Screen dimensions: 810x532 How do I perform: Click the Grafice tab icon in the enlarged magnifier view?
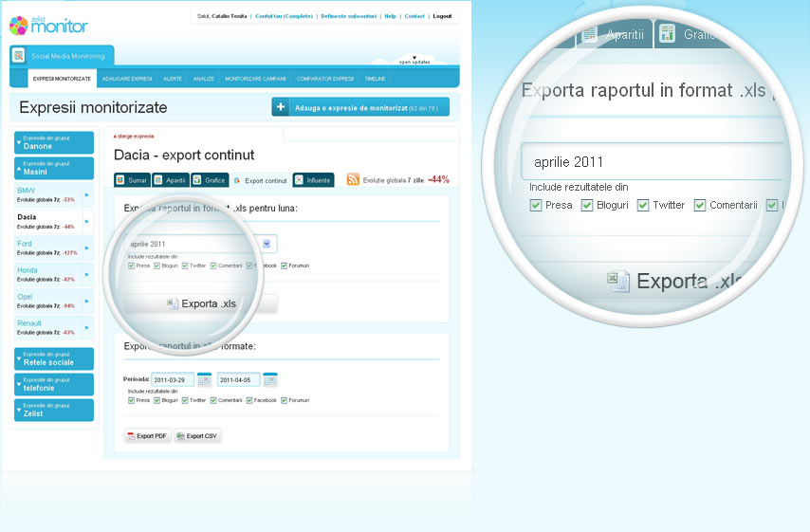667,34
